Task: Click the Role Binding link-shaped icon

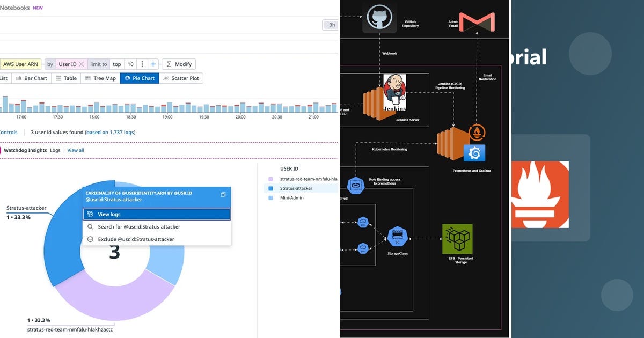Action: [356, 185]
